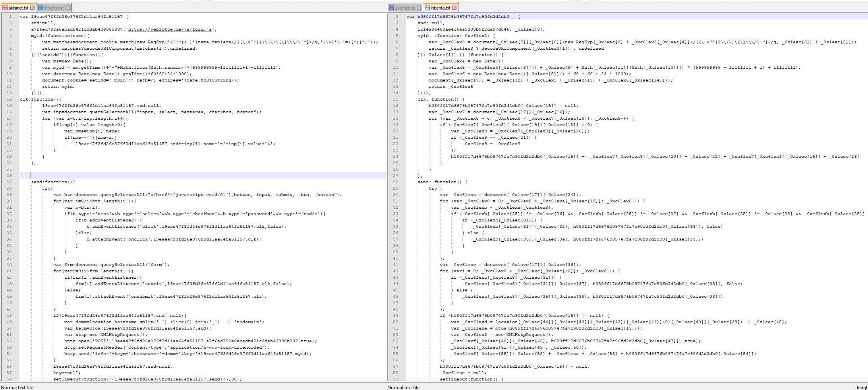The height and width of the screenshot is (390, 868).
Task: Switch to akismet.txt tab in left pane
Action: tap(18, 8)
